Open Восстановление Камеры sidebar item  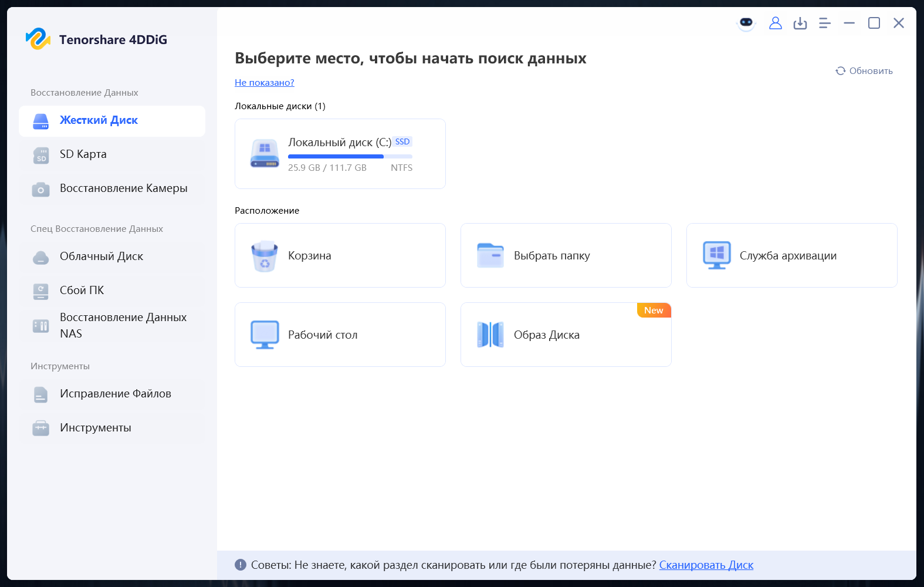[112, 188]
